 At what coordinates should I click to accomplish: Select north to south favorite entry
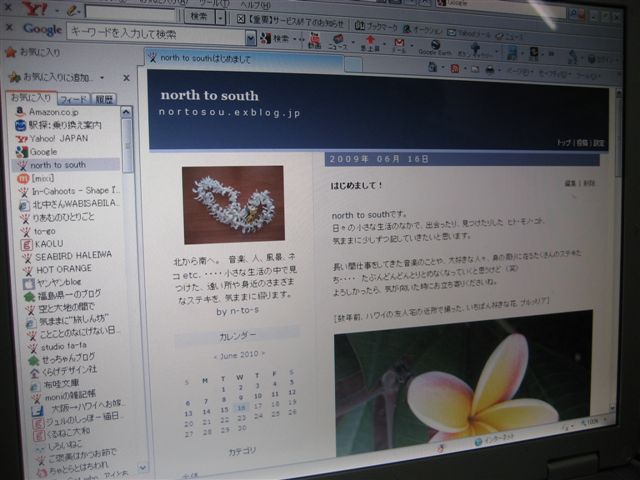(58, 165)
